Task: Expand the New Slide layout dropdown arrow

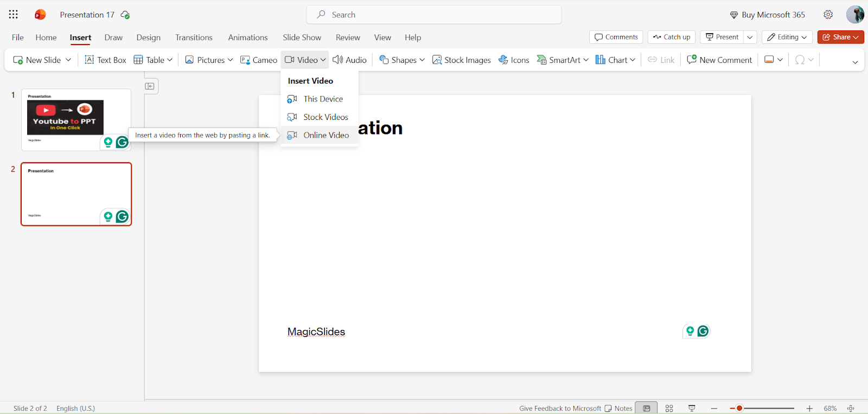Action: click(68, 60)
